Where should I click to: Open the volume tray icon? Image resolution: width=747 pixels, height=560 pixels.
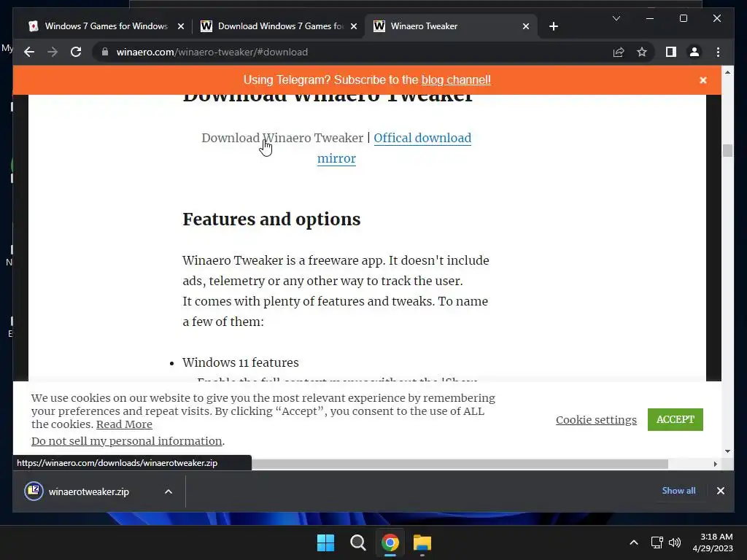pyautogui.click(x=675, y=542)
